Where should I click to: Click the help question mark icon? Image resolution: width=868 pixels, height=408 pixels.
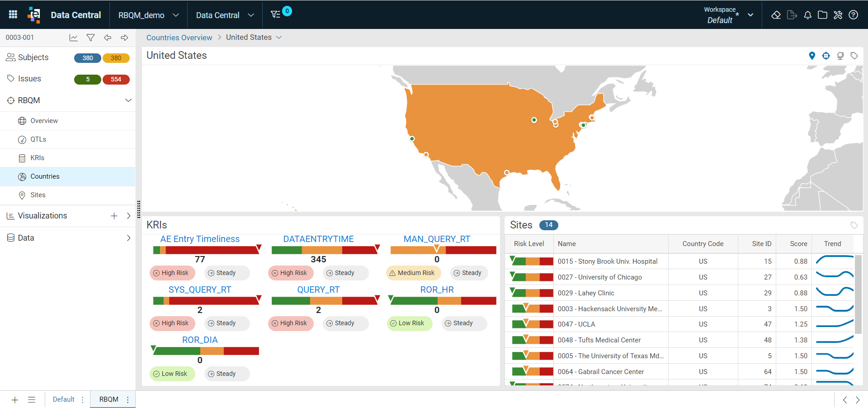click(853, 15)
